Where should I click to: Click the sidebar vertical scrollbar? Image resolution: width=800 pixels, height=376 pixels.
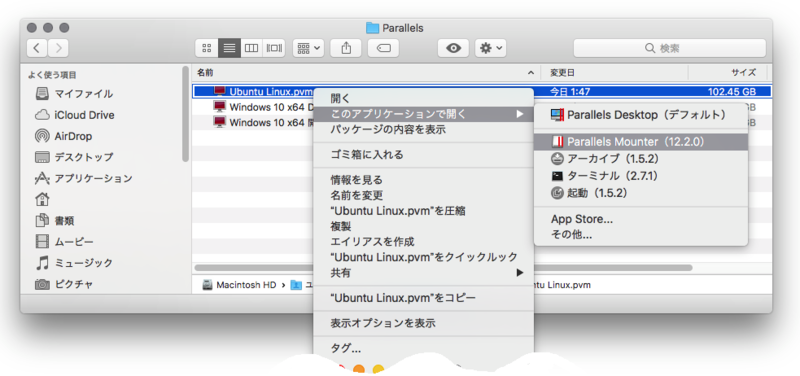tap(185, 114)
